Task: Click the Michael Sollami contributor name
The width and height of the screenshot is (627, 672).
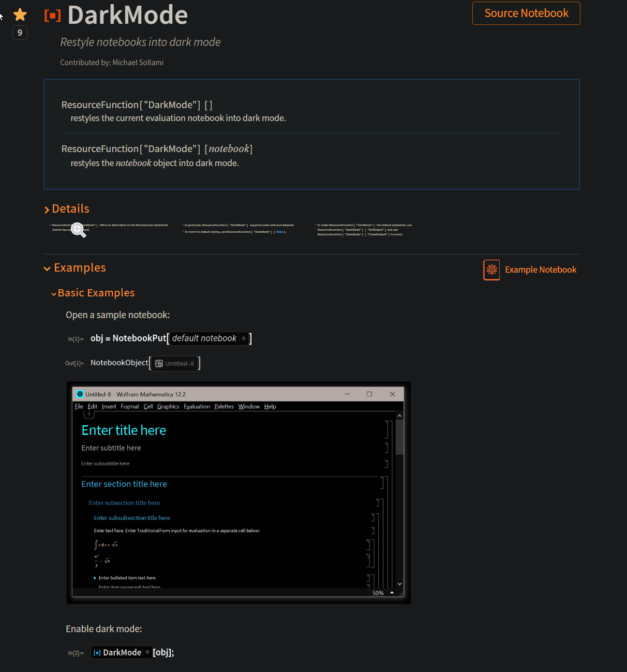Action: pyautogui.click(x=138, y=63)
